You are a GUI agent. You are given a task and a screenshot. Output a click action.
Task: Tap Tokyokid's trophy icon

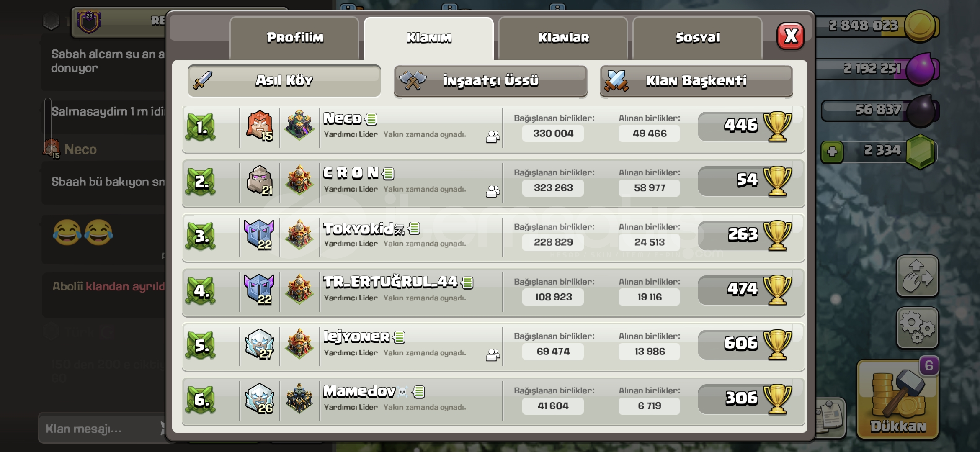[x=777, y=236]
